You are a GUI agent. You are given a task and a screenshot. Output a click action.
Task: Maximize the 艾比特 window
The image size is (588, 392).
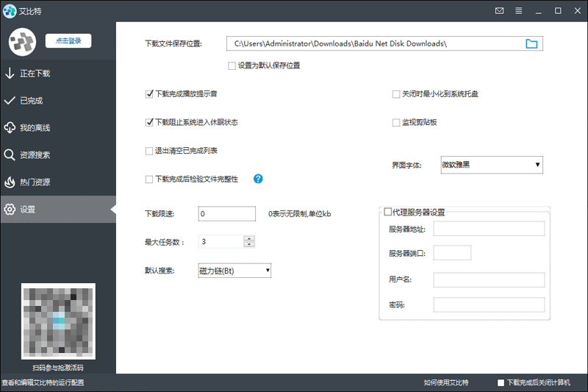(558, 11)
